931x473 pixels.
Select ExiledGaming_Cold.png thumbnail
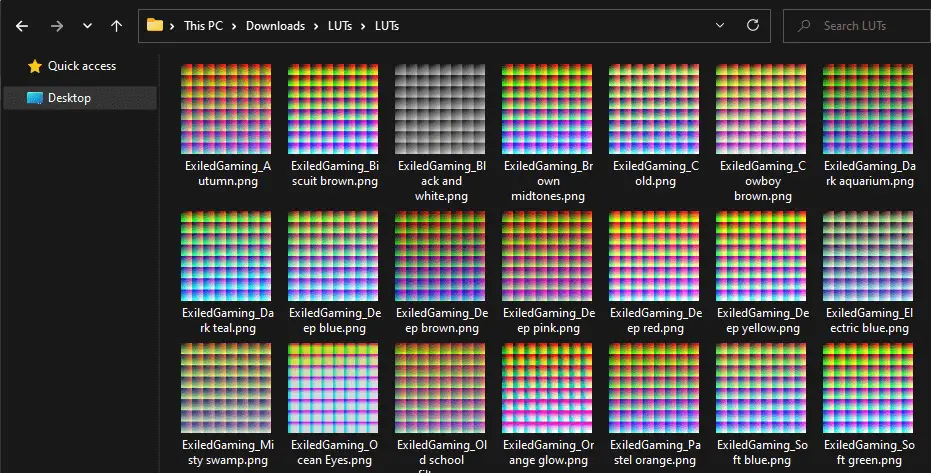pyautogui.click(x=654, y=109)
